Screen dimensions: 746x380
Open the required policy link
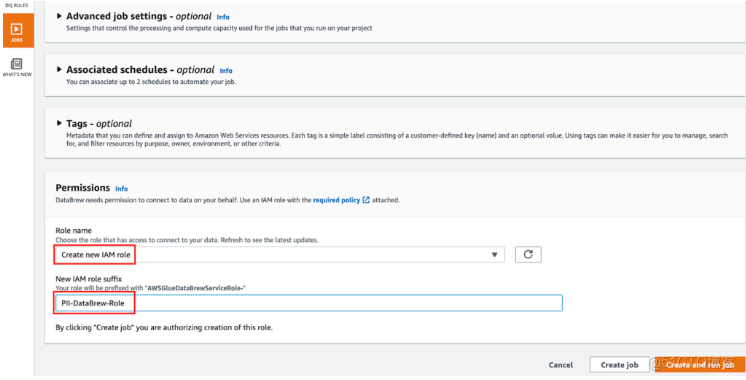click(x=336, y=200)
